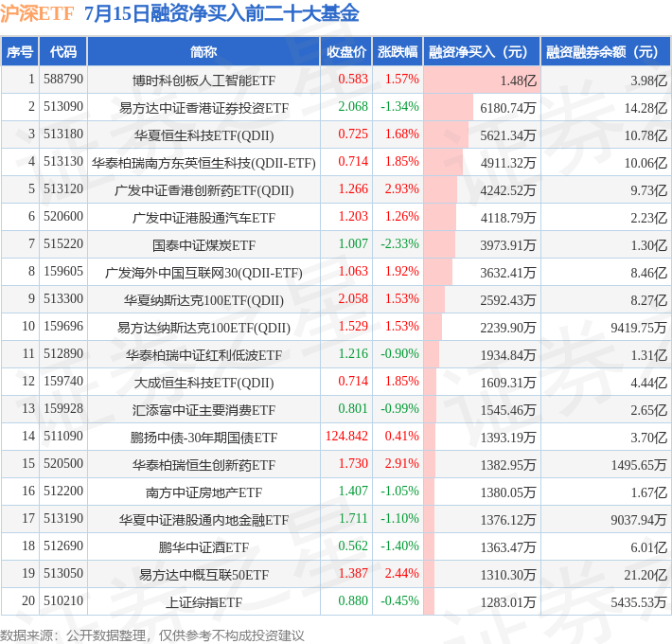Click the 涨跌幅 column header
This screenshot has height=644, width=672.
point(398,52)
